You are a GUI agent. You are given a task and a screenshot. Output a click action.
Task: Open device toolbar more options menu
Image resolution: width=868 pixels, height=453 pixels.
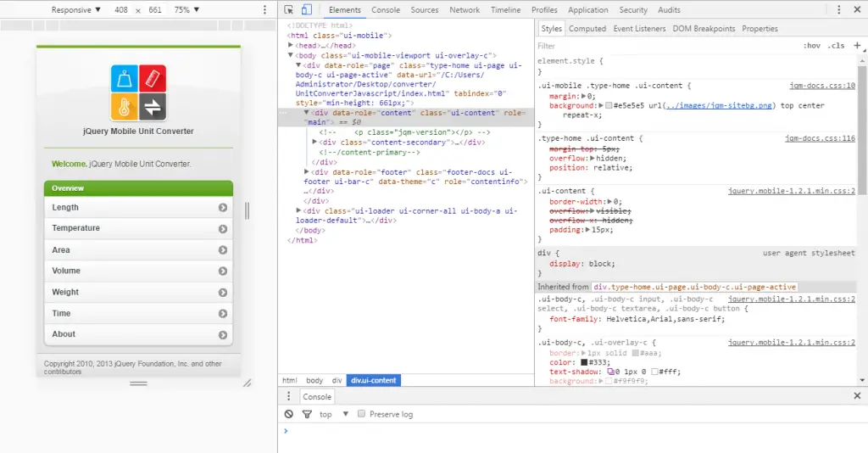pyautogui.click(x=265, y=10)
